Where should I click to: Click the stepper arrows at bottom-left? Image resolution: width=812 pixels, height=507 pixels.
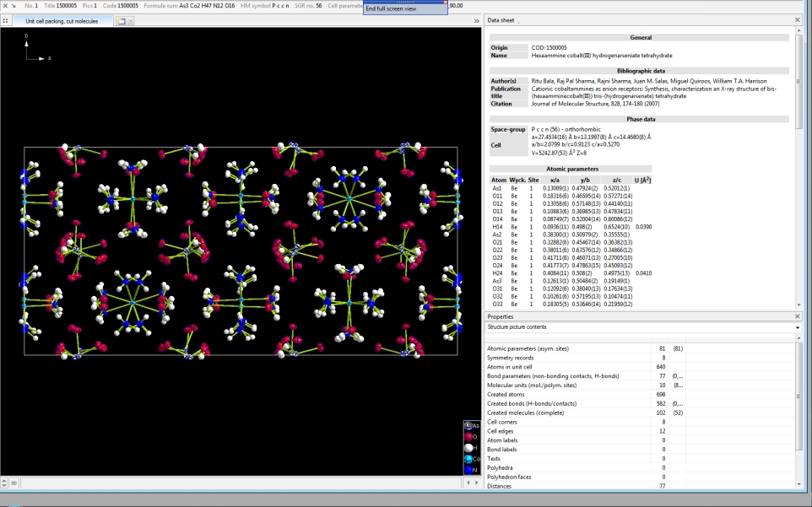pyautogui.click(x=5, y=483)
